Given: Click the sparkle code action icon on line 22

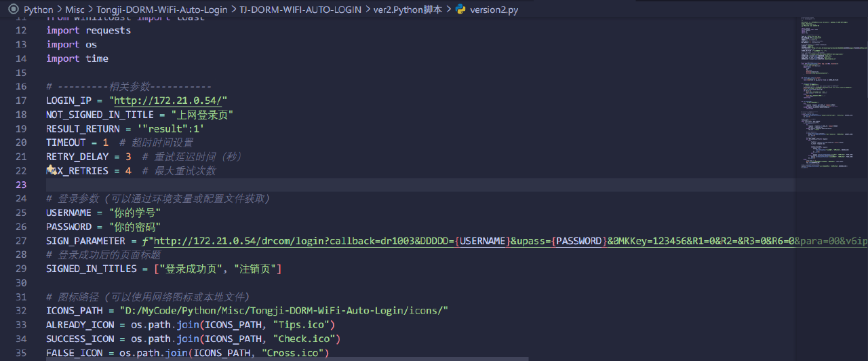Looking at the screenshot, I should click(51, 170).
